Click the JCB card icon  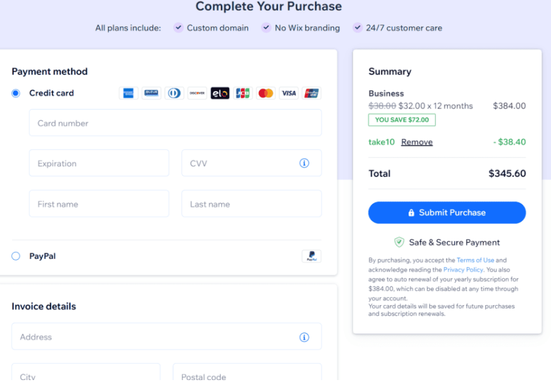pyautogui.click(x=243, y=93)
